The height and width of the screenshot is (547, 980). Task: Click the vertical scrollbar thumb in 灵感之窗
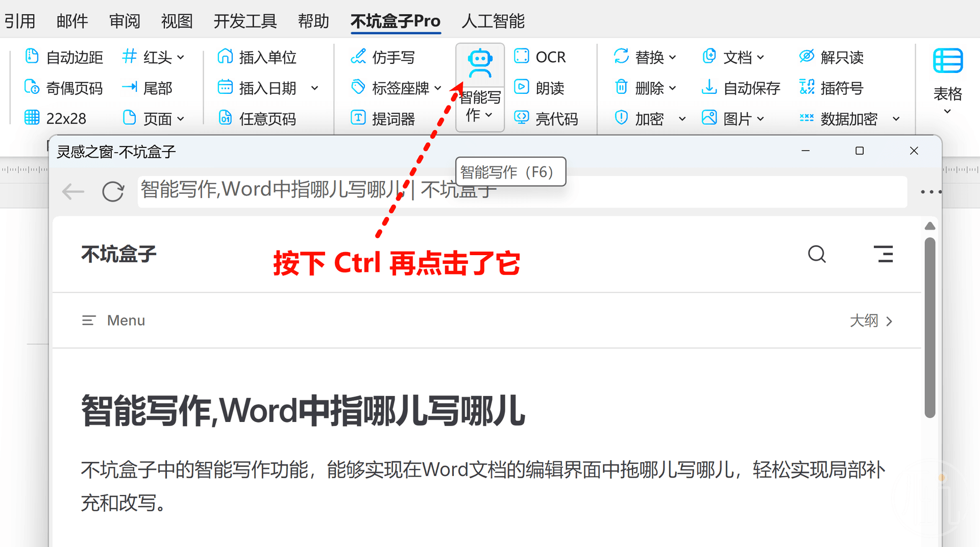(x=930, y=328)
